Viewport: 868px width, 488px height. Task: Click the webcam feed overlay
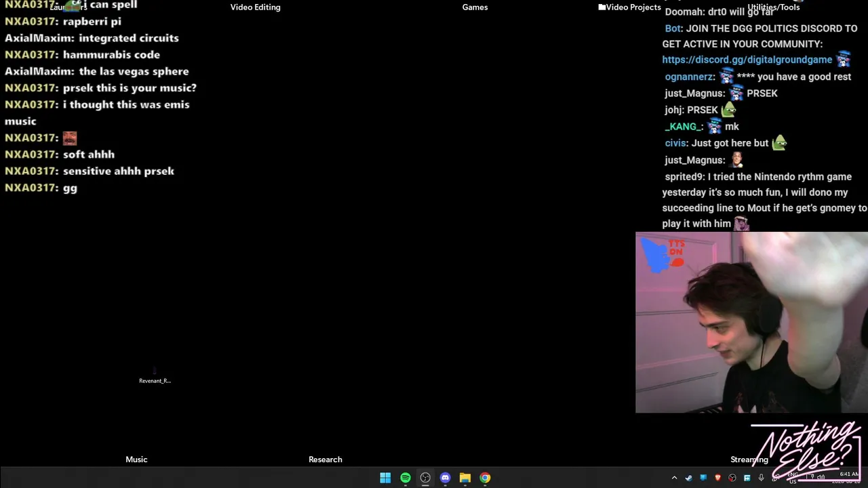pos(751,323)
